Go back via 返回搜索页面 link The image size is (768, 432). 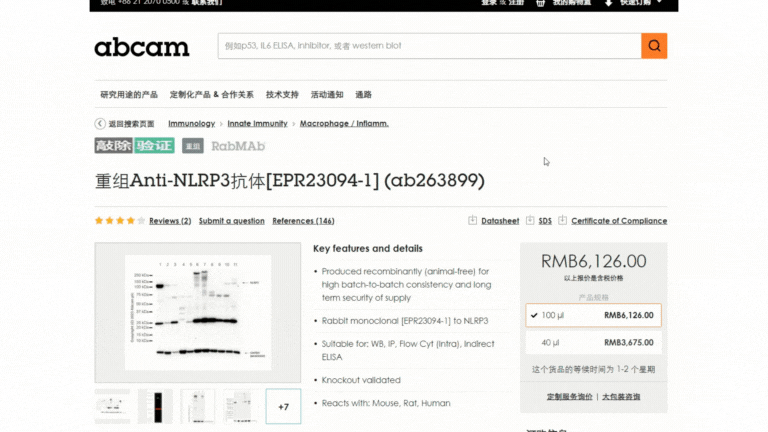(x=131, y=123)
